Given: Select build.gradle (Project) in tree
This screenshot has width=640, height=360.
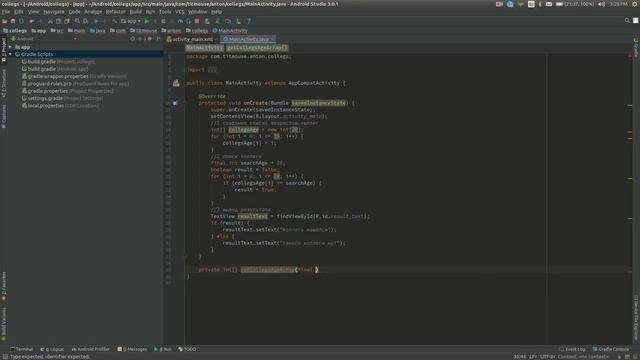Looking at the screenshot, I should coord(58,62).
